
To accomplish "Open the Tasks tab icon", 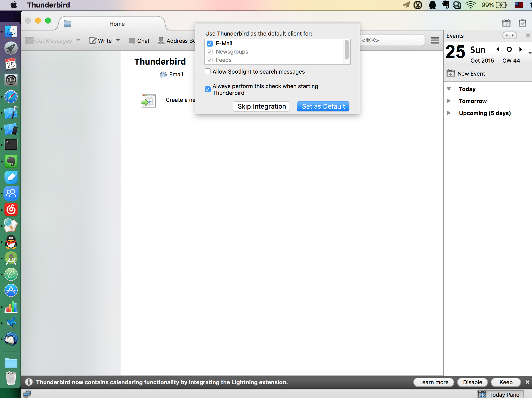I will (522, 23).
